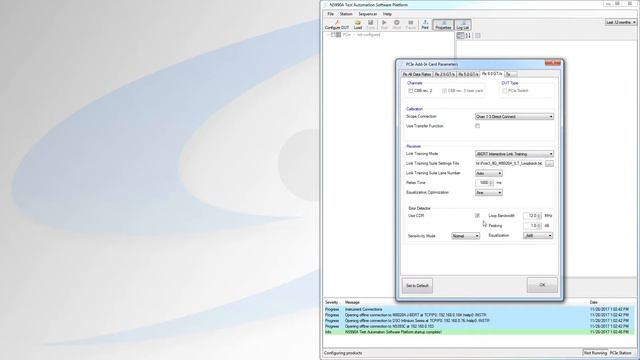
Task: Select the categorized view icon in properties panel
Action: click(460, 36)
